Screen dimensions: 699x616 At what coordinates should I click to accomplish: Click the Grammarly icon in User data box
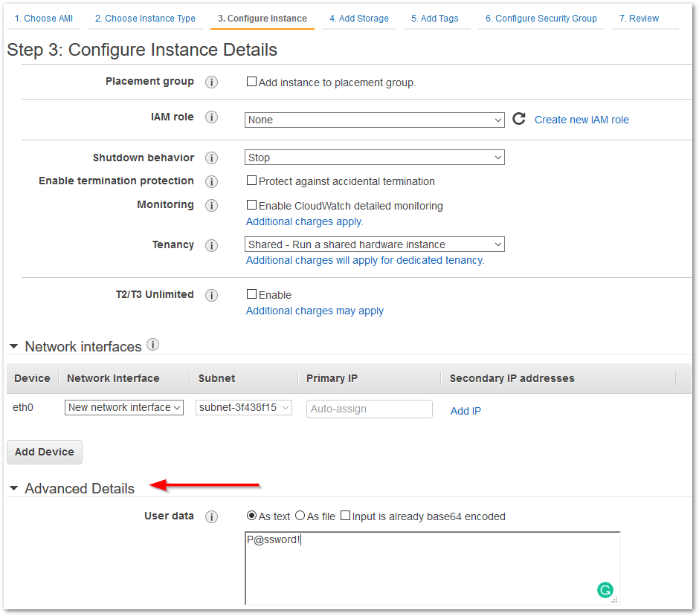click(x=605, y=590)
